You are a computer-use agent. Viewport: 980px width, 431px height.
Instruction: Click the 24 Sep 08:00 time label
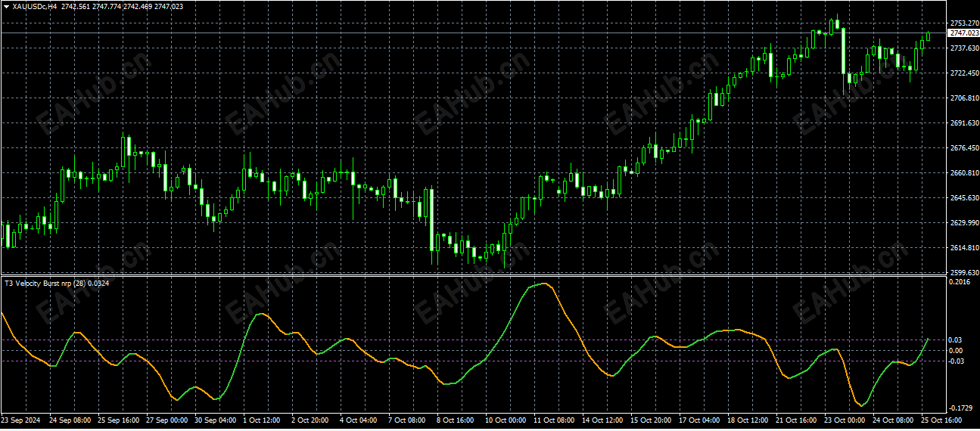[70, 420]
